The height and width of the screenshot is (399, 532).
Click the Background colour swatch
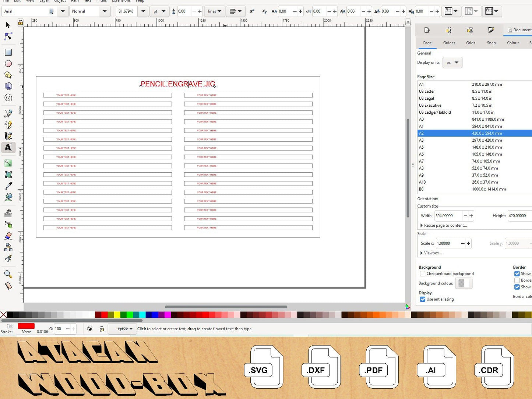click(x=464, y=283)
